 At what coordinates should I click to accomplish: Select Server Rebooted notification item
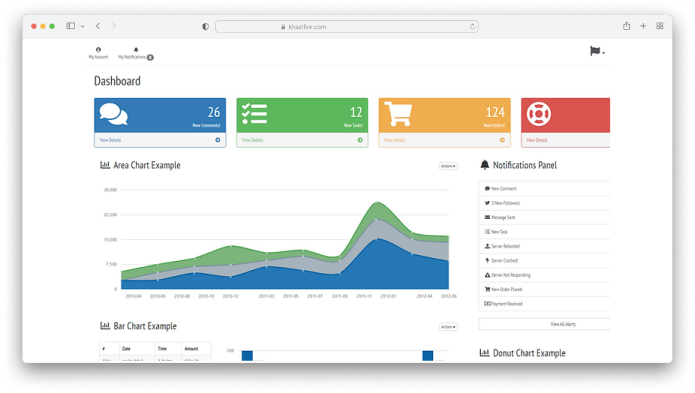click(x=544, y=246)
